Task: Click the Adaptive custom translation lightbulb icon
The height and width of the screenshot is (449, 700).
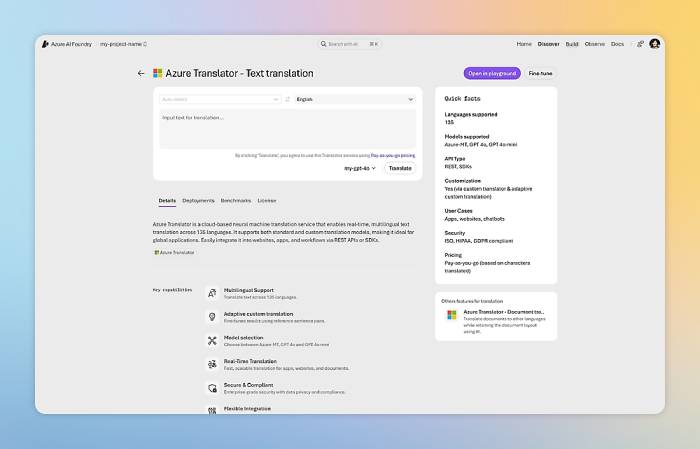Action: click(x=212, y=317)
